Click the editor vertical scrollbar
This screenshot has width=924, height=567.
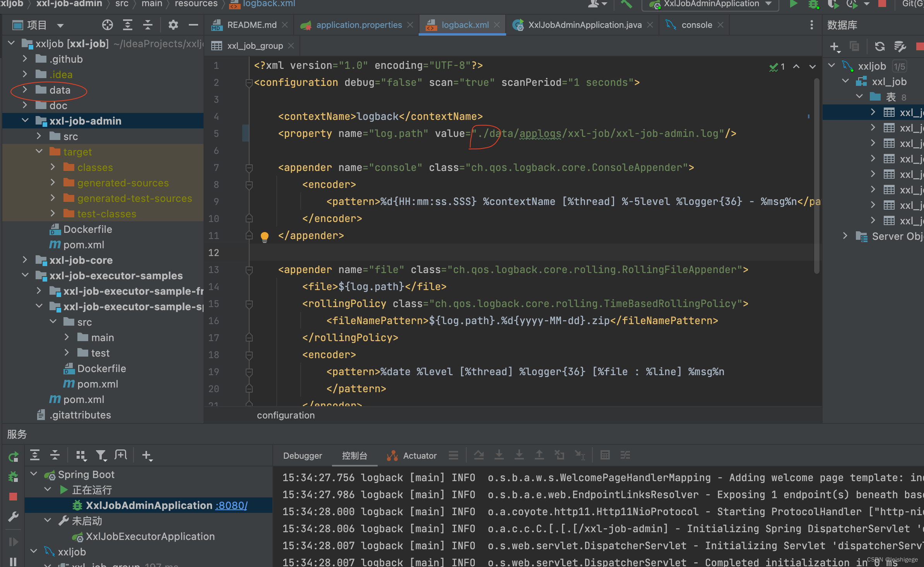[816, 176]
